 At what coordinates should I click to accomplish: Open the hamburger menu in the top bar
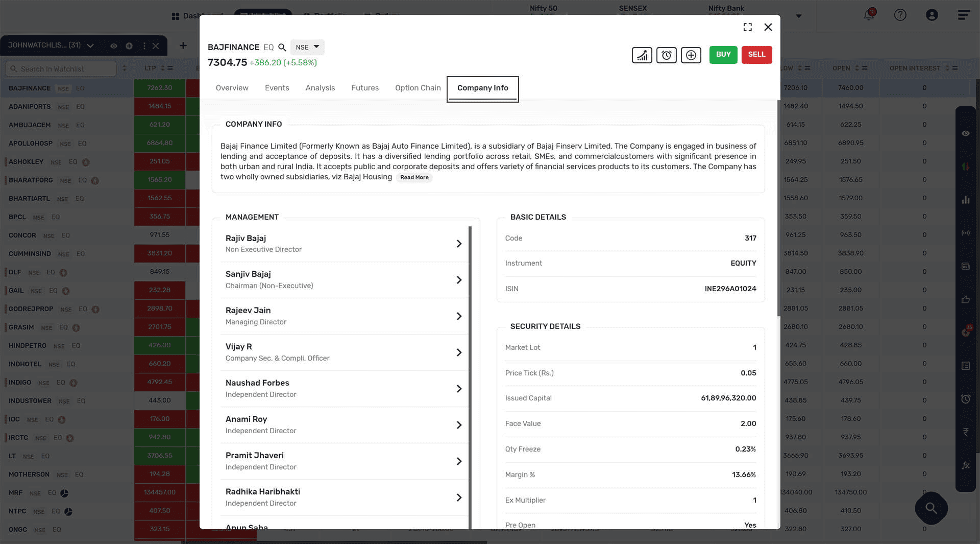coord(964,15)
